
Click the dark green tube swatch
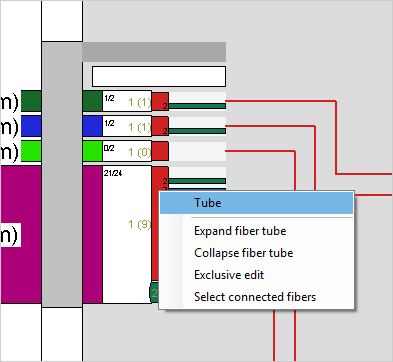pos(92,101)
